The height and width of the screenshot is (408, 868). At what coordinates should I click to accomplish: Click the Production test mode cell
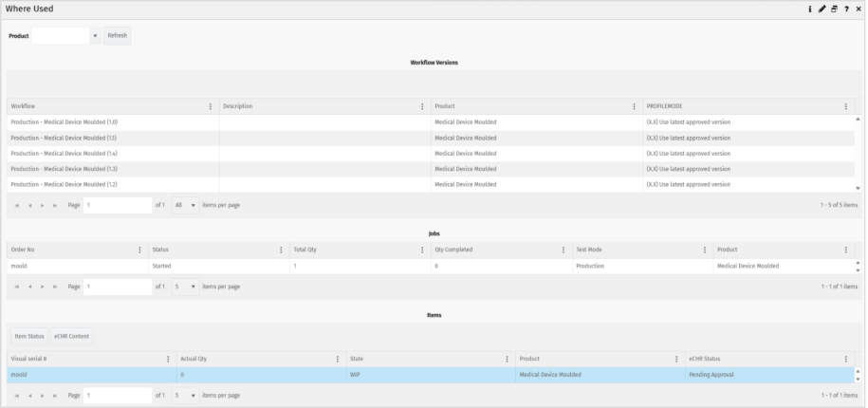click(x=642, y=267)
